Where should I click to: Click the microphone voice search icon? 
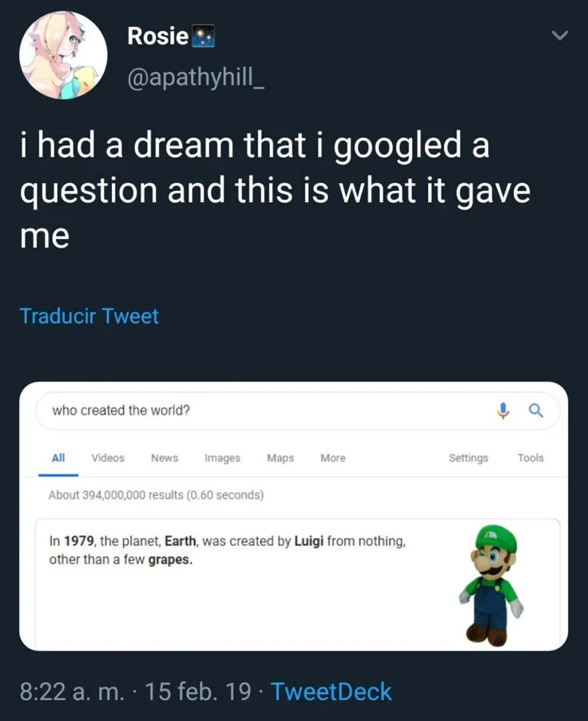(x=503, y=411)
